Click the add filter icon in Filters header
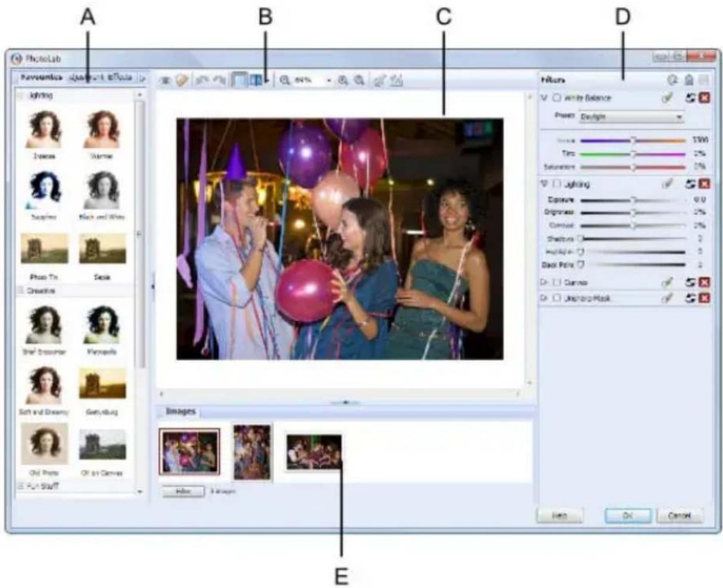The width and height of the screenshot is (723, 588). pyautogui.click(x=673, y=80)
